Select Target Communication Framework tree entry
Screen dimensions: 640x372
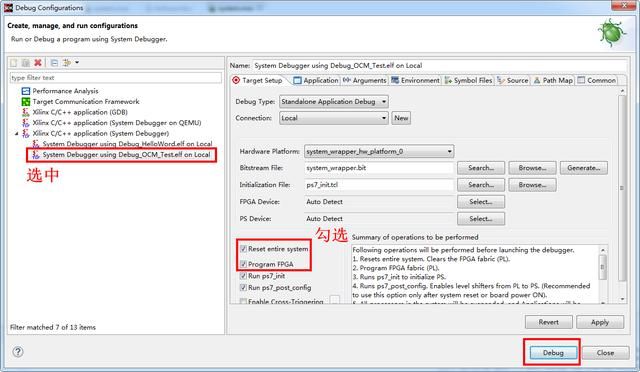click(86, 101)
